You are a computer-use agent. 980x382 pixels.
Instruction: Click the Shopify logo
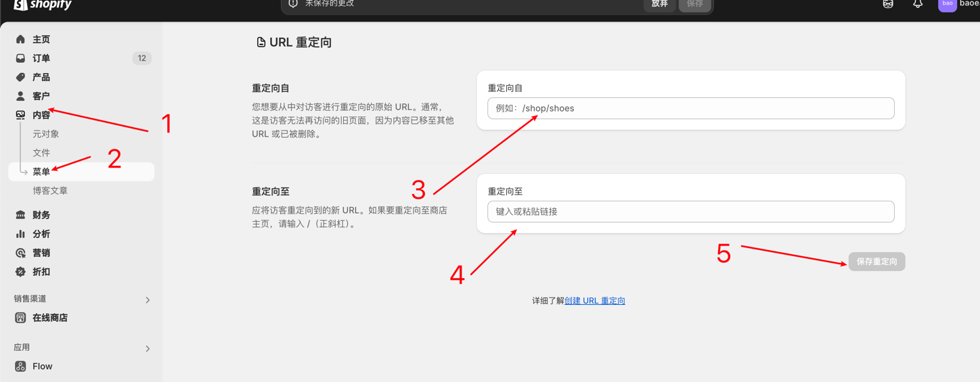(42, 5)
